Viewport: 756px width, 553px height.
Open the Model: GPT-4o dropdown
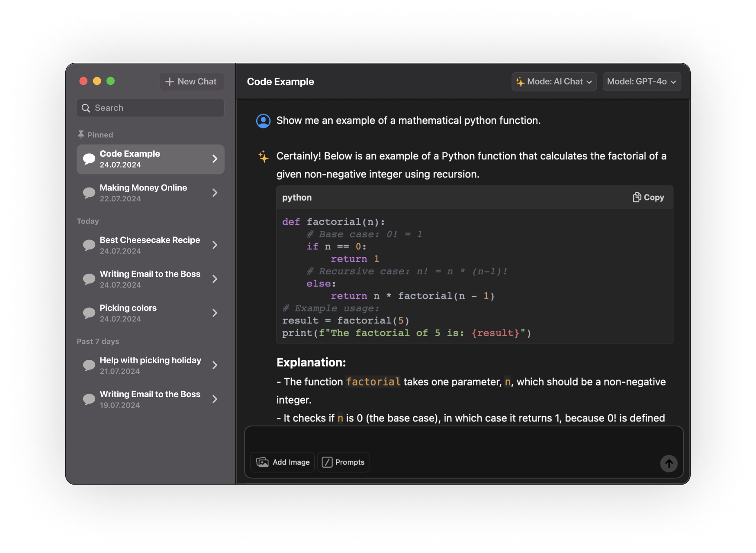(x=641, y=81)
